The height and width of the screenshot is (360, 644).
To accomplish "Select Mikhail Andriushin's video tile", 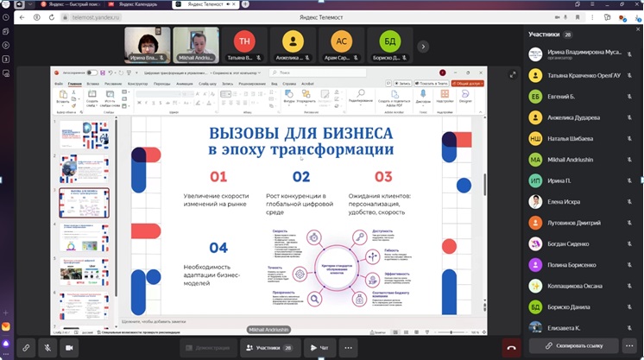I will pos(195,45).
